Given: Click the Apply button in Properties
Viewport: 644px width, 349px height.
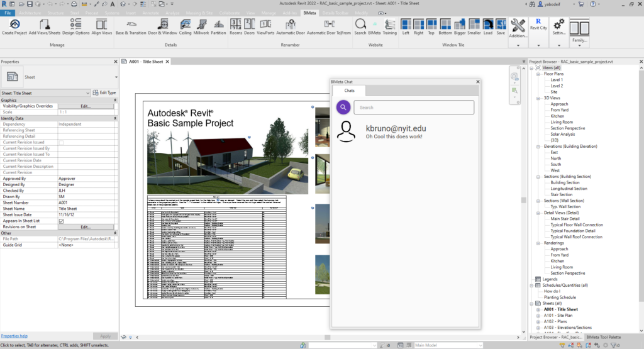Looking at the screenshot, I should 105,336.
